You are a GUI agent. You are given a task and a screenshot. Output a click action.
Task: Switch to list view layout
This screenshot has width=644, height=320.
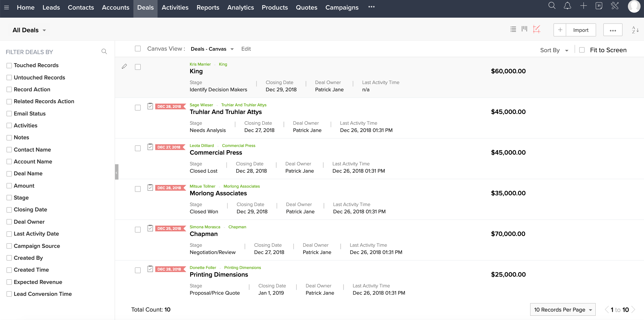pyautogui.click(x=513, y=29)
